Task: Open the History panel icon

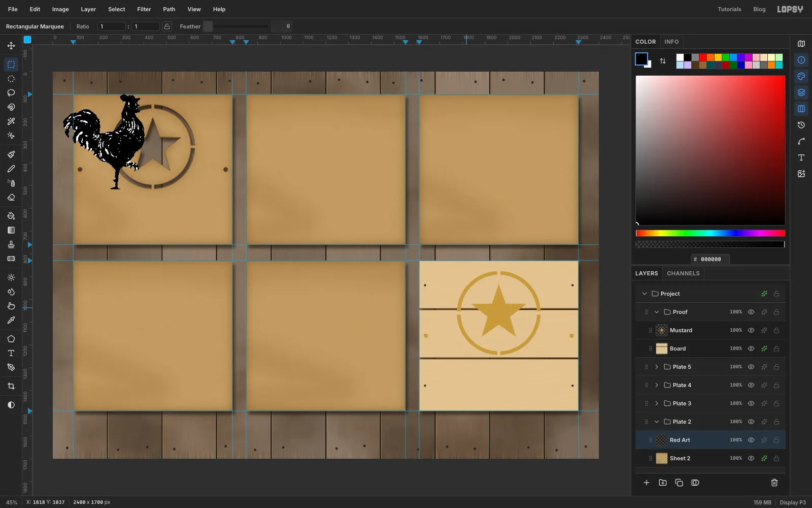Action: coord(801,125)
